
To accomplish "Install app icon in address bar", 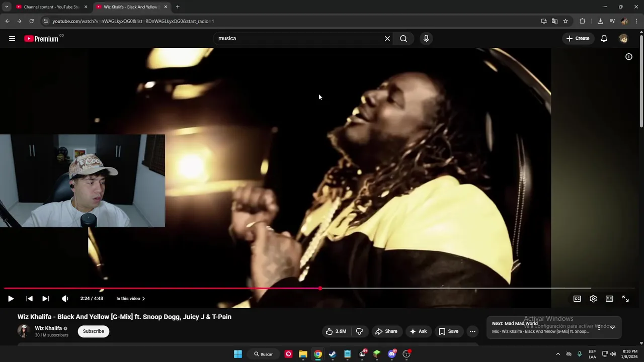I will click(544, 21).
